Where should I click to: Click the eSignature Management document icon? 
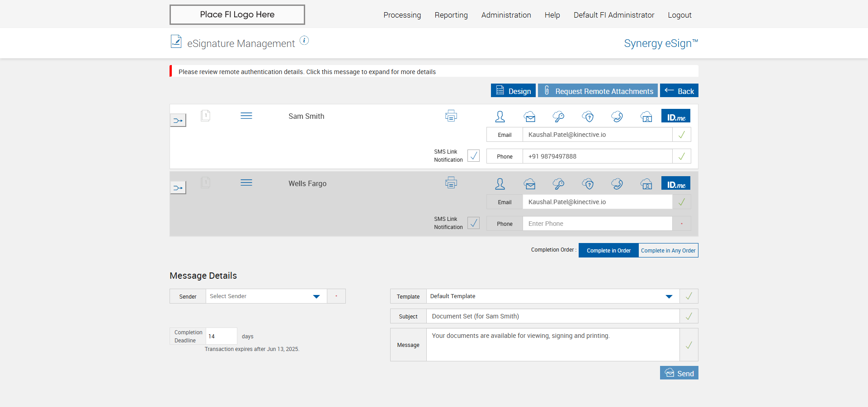[176, 42]
